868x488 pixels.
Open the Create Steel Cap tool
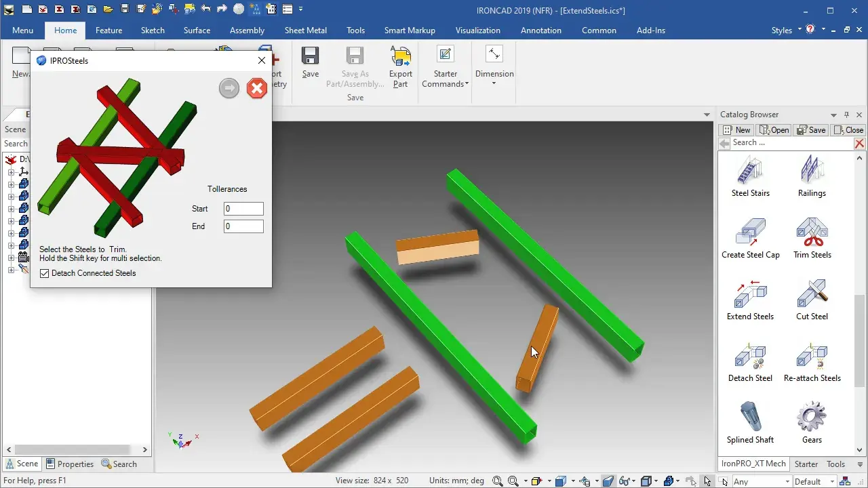(x=750, y=237)
